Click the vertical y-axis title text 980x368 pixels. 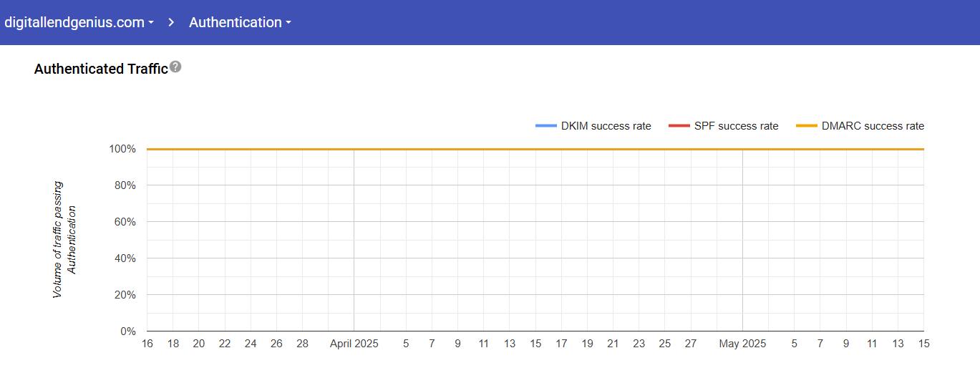[64, 240]
